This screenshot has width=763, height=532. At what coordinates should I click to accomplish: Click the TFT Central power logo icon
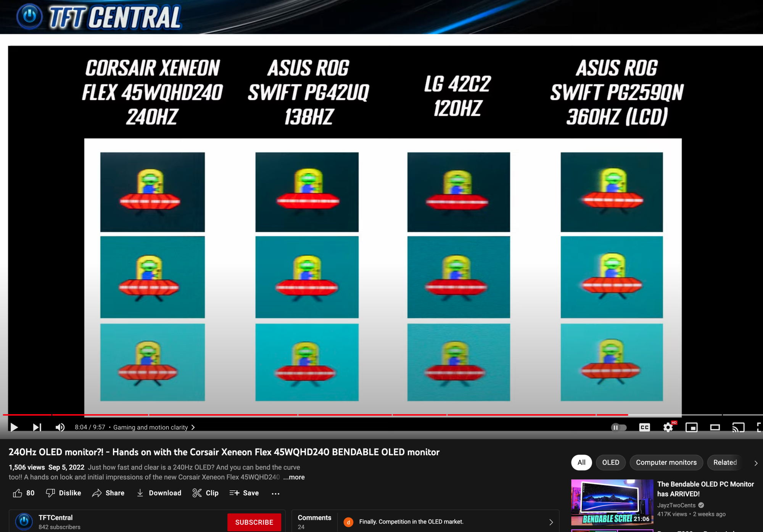click(29, 16)
